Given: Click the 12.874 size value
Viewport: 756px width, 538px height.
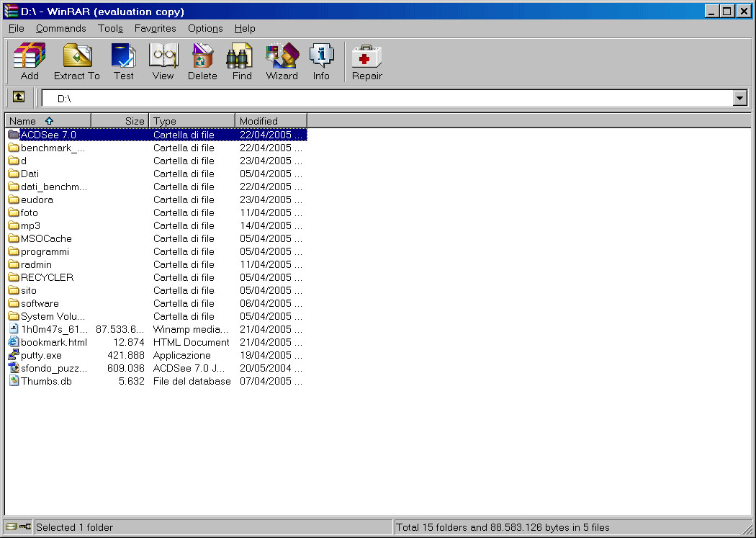Looking at the screenshot, I should click(129, 342).
